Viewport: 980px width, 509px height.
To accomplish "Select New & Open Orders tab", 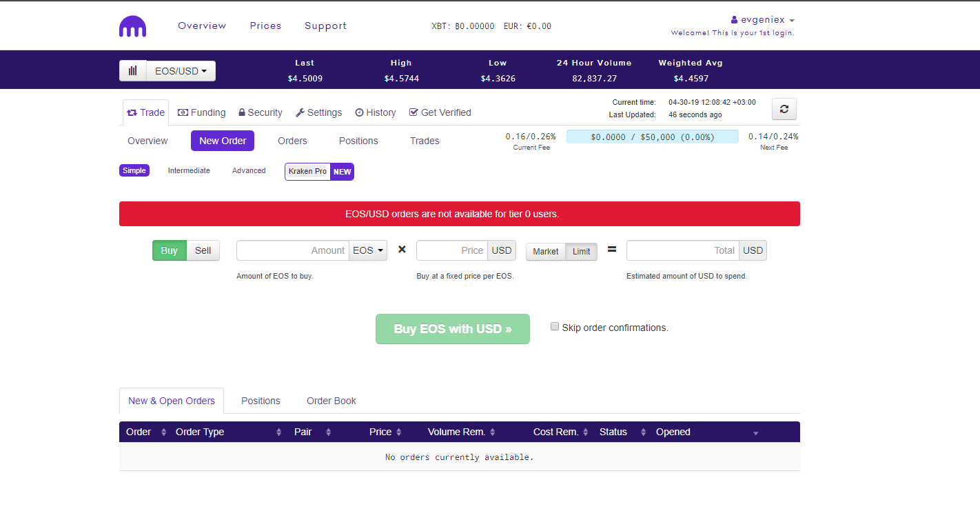I will [x=172, y=401].
